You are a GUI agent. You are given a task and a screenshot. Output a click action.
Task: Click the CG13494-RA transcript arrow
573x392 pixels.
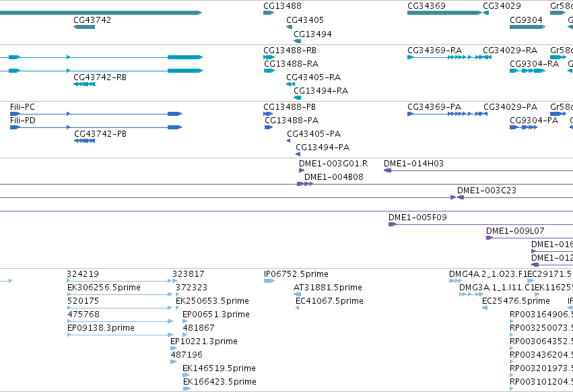tap(298, 98)
